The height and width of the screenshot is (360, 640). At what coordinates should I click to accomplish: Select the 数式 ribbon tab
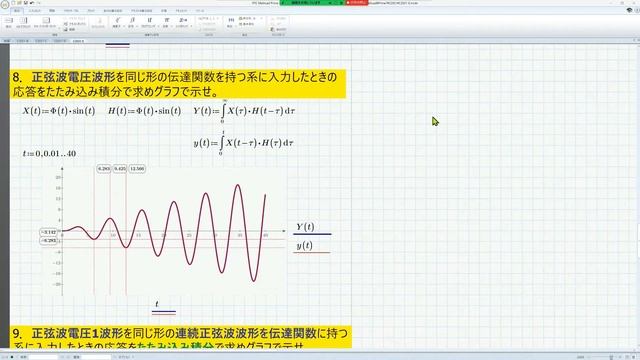17,11
